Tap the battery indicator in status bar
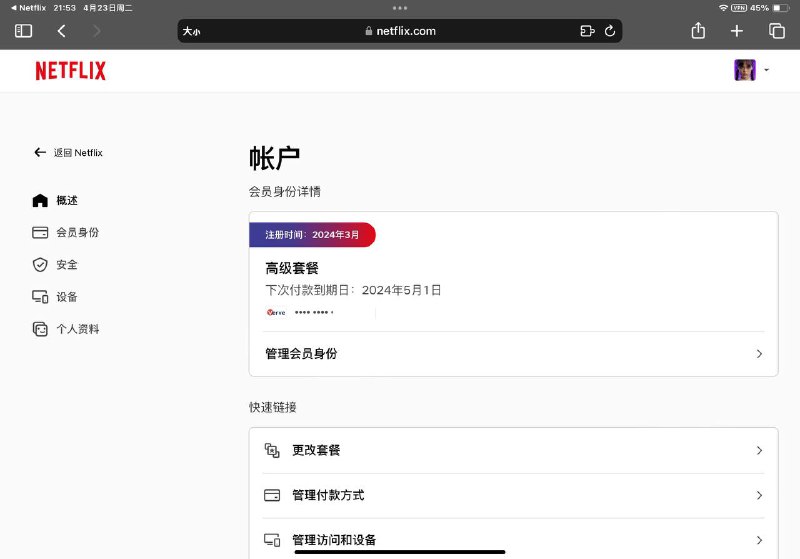 pyautogui.click(x=781, y=8)
